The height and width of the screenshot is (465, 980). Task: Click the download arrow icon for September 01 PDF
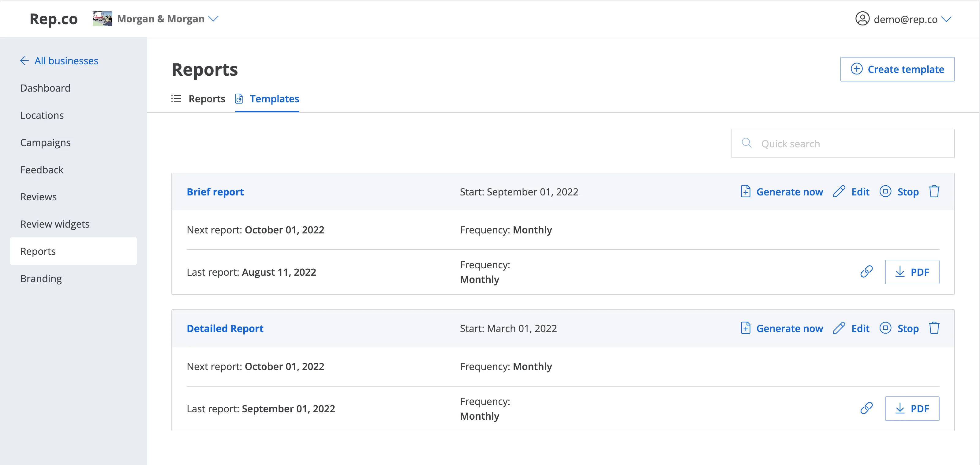click(900, 408)
